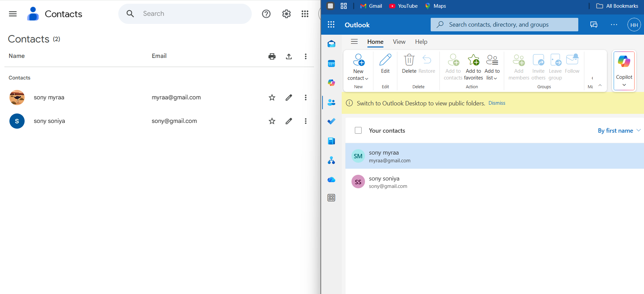Open list options menu beside export icon

click(x=306, y=56)
